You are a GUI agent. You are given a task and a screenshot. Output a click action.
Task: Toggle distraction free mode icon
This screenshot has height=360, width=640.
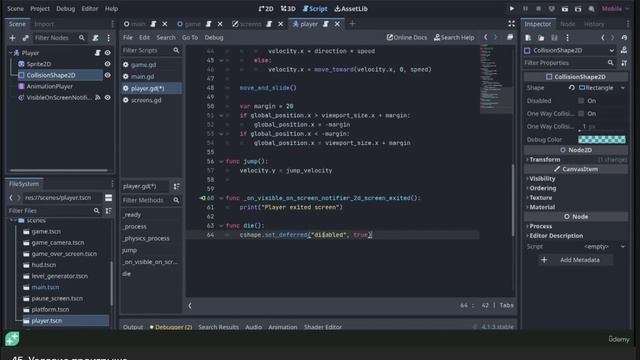(x=511, y=24)
